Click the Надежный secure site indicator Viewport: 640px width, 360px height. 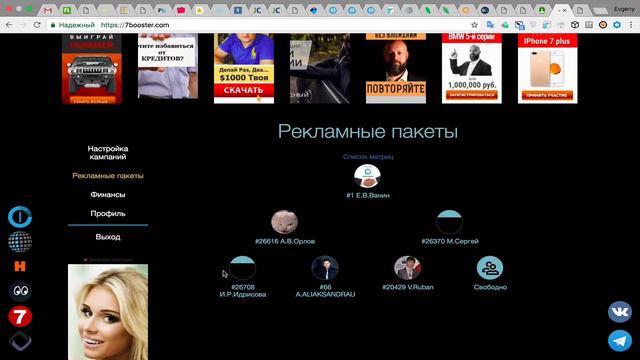click(x=72, y=25)
